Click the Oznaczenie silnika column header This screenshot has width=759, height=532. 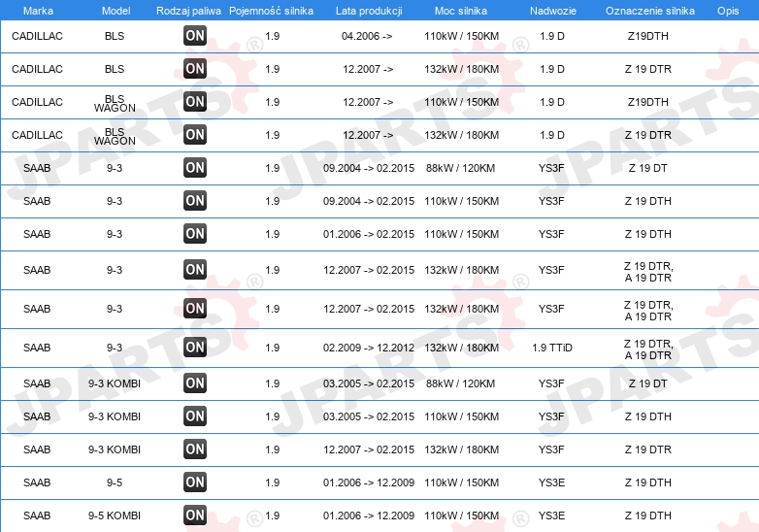(650, 11)
